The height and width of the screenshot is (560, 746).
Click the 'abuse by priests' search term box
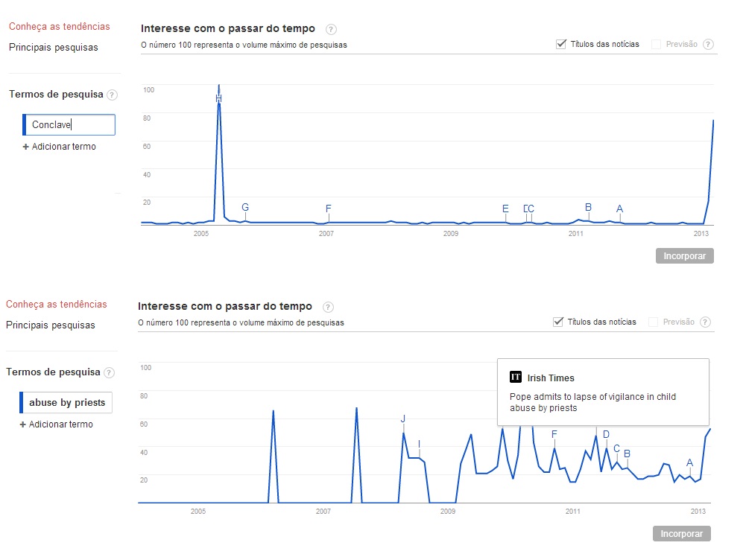point(67,403)
